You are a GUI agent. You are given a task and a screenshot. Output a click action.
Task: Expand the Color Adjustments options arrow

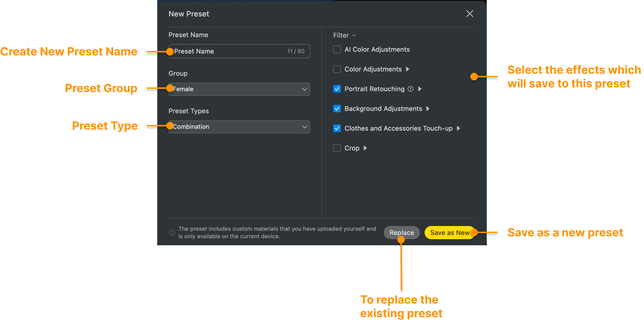[x=408, y=69]
